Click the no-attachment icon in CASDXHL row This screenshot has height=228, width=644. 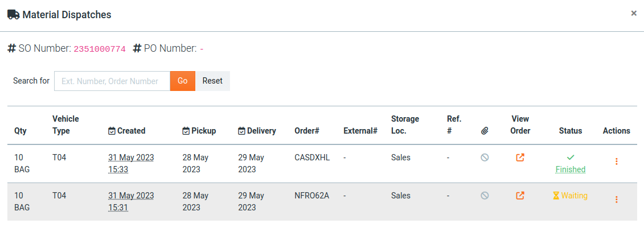(485, 157)
